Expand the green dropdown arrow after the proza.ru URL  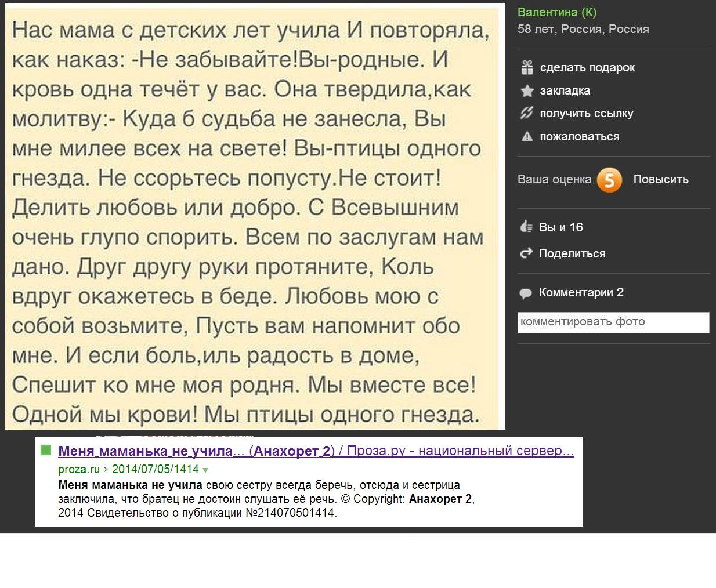coord(205,470)
